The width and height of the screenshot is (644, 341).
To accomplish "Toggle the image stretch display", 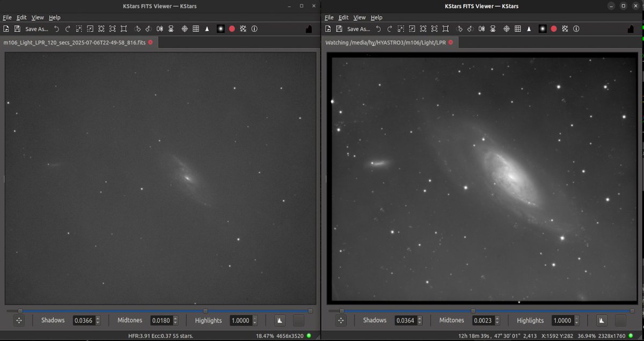I will [222, 28].
